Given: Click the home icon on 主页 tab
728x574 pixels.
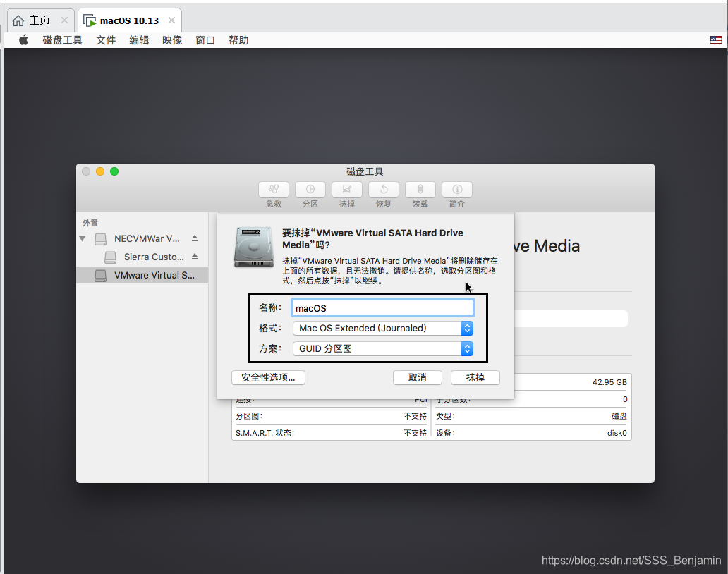Looking at the screenshot, I should tap(18, 20).
